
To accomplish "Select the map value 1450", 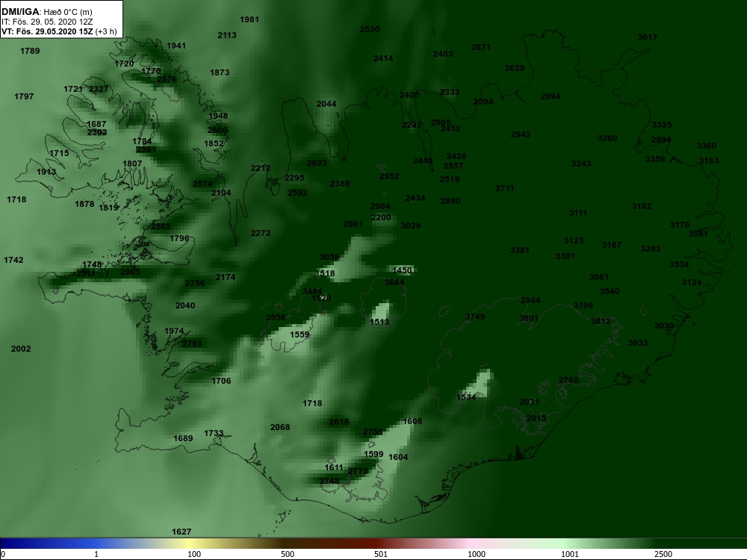I will coord(402,270).
